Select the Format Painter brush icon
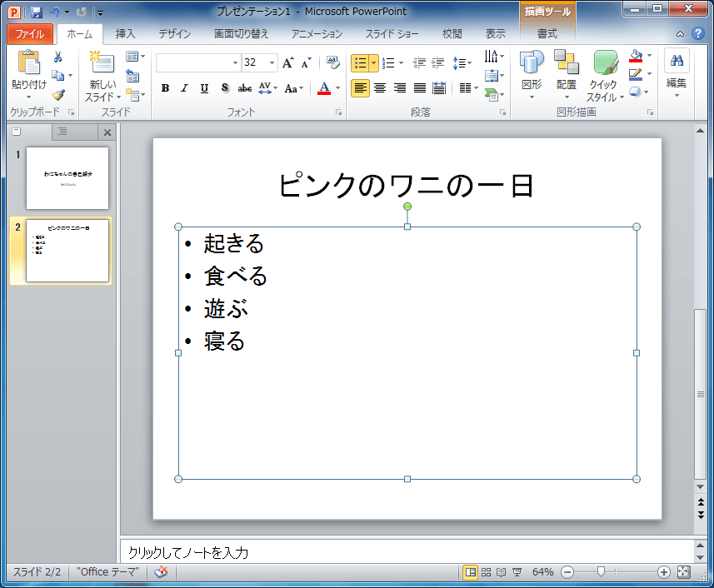The height and width of the screenshot is (588, 714). pyautogui.click(x=58, y=94)
